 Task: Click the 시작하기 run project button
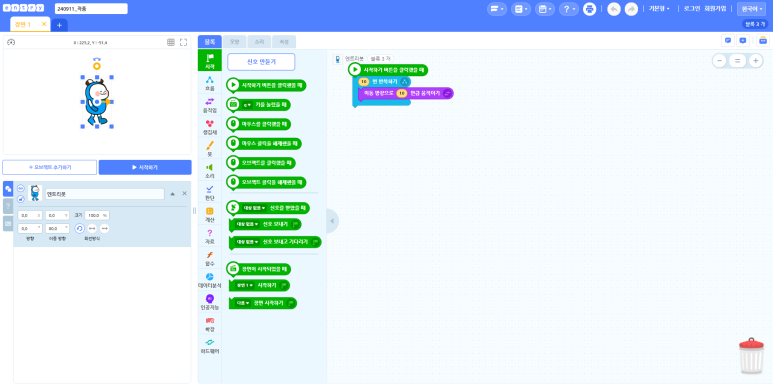click(x=145, y=167)
